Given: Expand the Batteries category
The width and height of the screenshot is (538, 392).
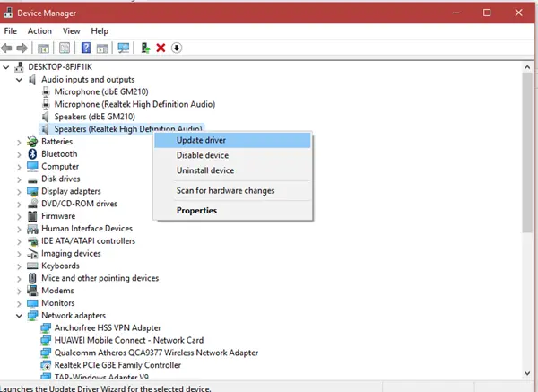Looking at the screenshot, I should pyautogui.click(x=19, y=142).
